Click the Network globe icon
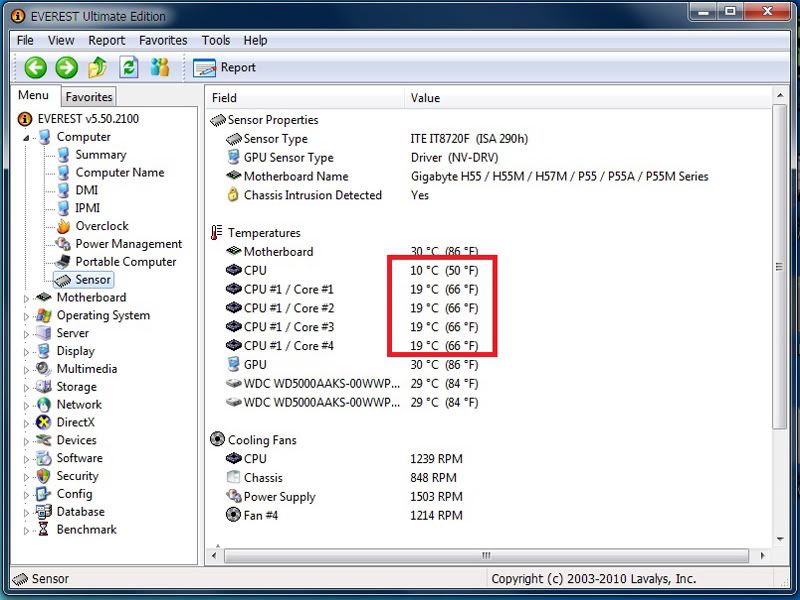 (44, 405)
